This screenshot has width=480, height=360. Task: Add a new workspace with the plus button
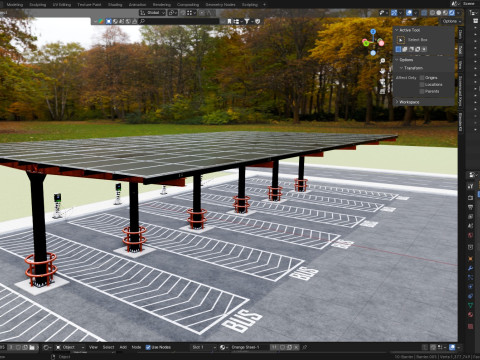[x=265, y=5]
